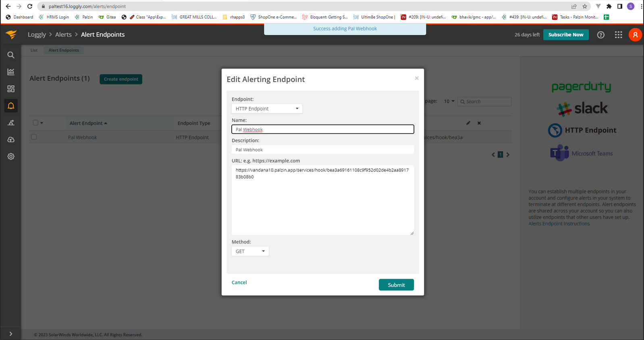The height and width of the screenshot is (340, 644).
Task: Bookmark this page with the star icon
Action: (585, 6)
